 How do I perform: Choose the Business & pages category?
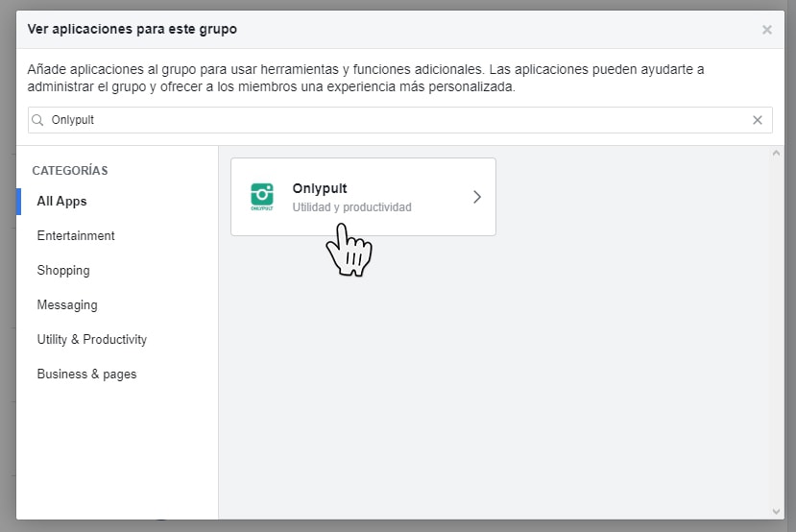coord(86,375)
